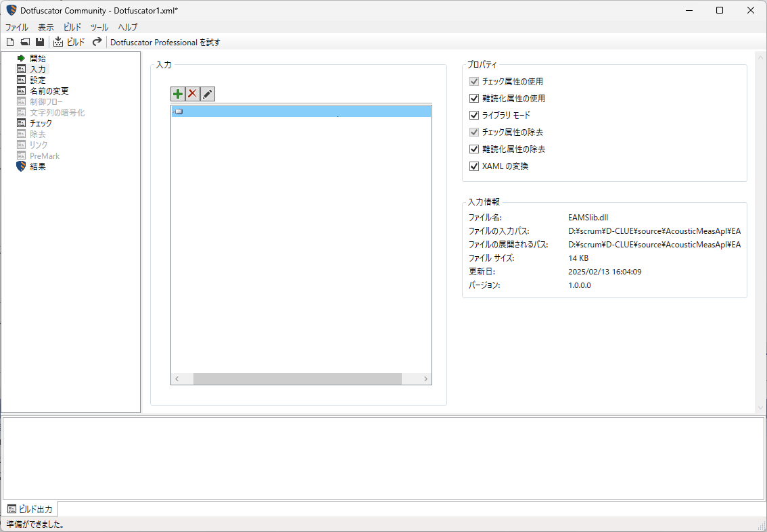Switch to the ビルド出力 tab
767x532 pixels.
(x=30, y=509)
